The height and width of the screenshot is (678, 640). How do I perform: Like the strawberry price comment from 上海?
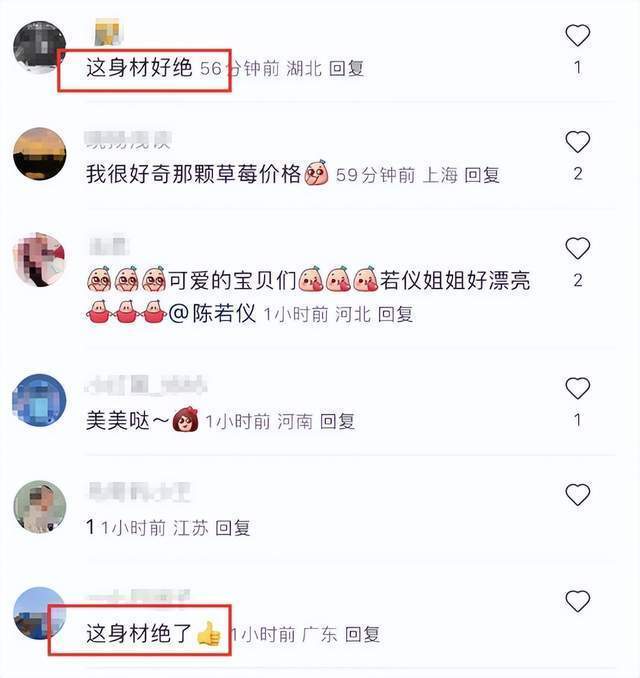click(578, 142)
